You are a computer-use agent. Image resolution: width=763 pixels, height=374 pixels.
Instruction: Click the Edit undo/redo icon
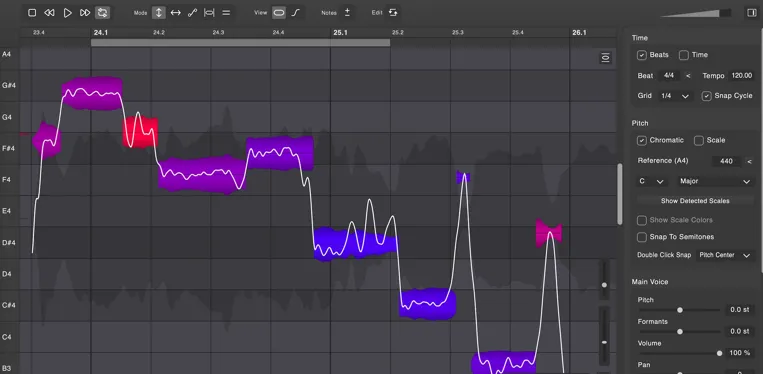pos(393,13)
